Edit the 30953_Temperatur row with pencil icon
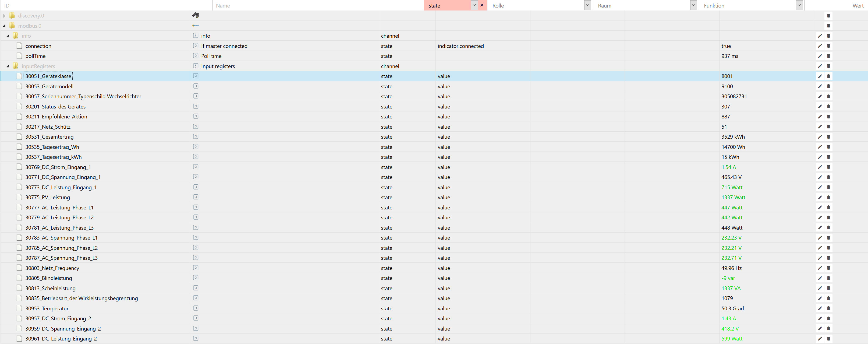This screenshot has height=344, width=868. [820, 308]
